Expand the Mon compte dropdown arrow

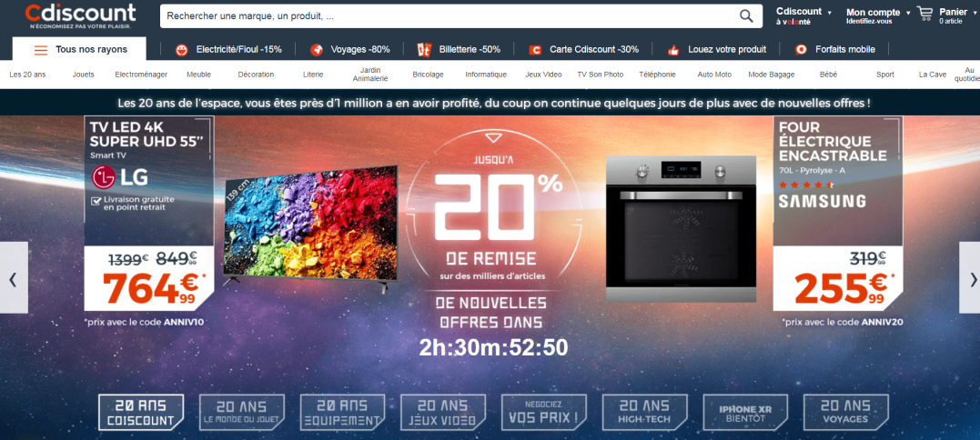(x=907, y=13)
